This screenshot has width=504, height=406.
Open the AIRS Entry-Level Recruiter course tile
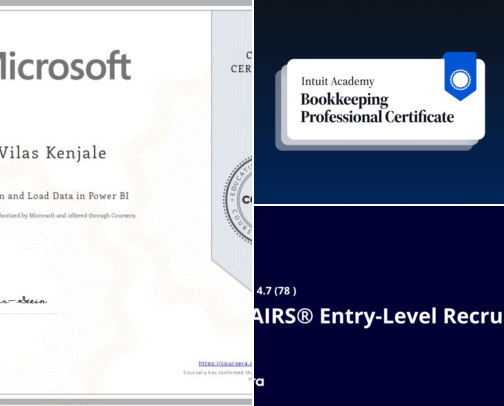[x=379, y=306]
